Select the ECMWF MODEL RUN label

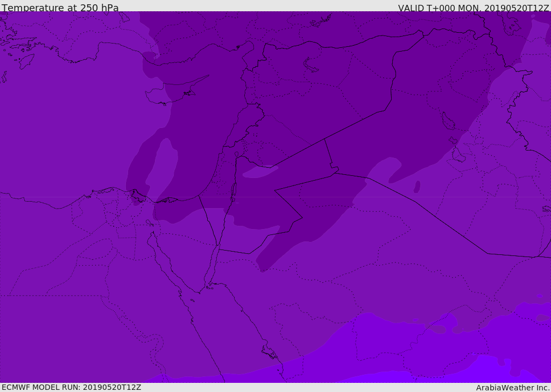(71, 387)
